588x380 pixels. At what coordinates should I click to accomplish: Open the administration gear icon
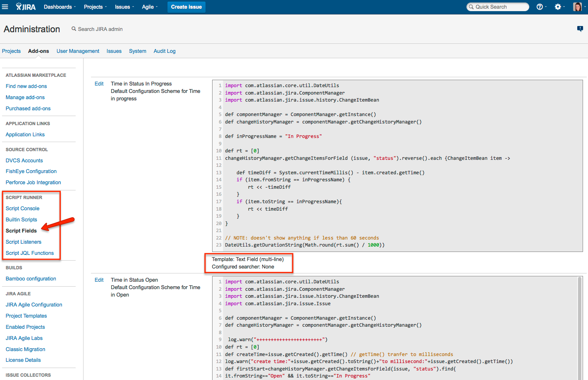(x=558, y=7)
